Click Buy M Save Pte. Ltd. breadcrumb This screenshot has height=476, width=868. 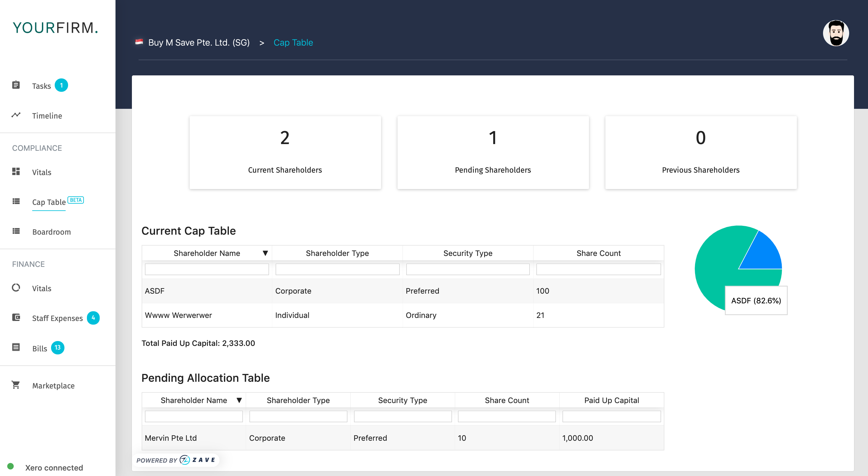199,43
